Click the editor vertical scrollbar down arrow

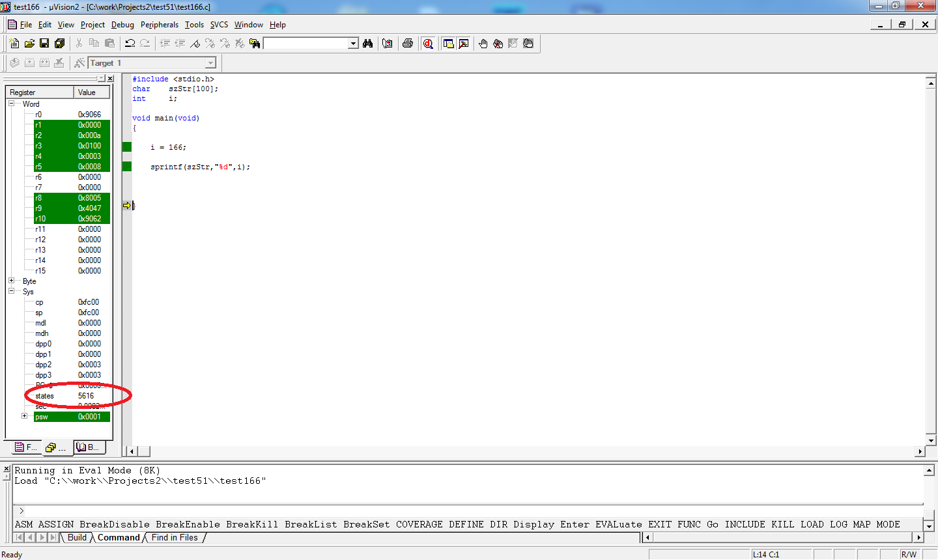tap(931, 441)
